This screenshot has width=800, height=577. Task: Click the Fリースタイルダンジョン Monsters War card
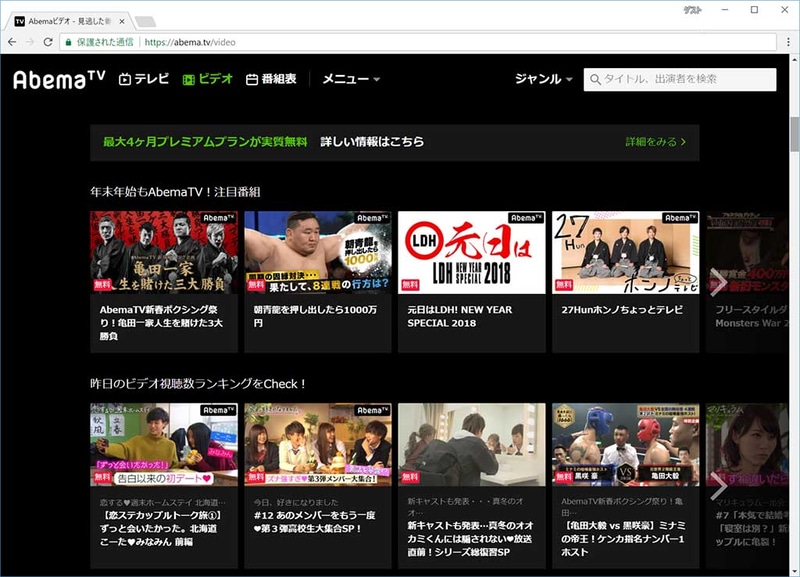click(x=747, y=282)
